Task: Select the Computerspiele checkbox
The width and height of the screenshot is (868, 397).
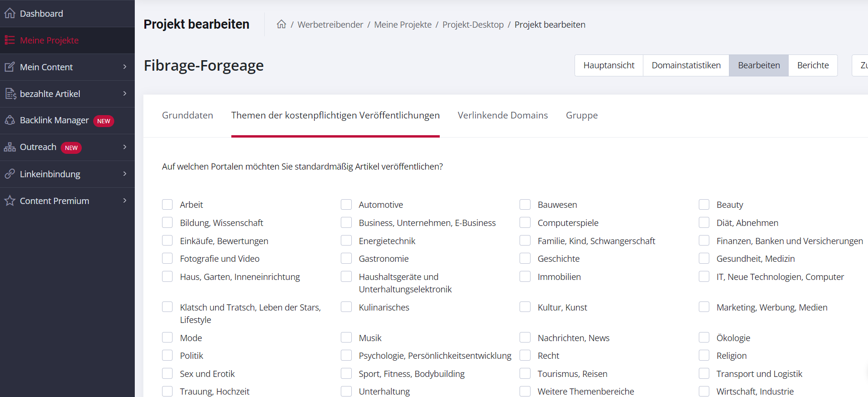Action: tap(525, 223)
